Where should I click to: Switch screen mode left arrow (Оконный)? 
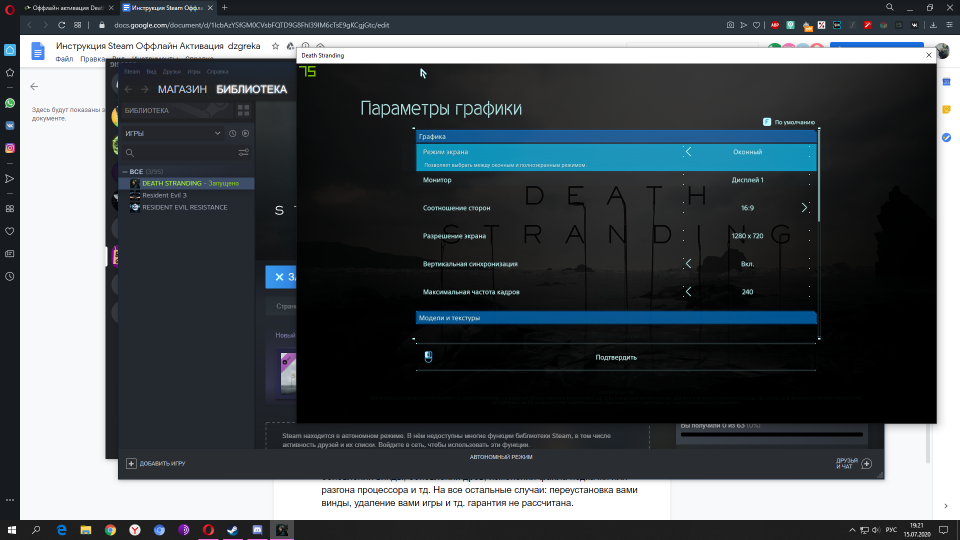(x=688, y=152)
